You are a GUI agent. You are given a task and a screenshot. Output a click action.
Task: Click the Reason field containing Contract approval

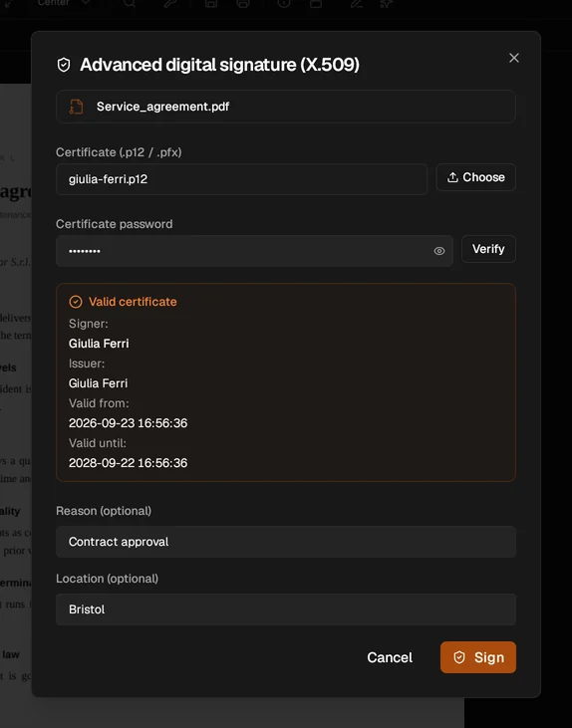(x=285, y=542)
